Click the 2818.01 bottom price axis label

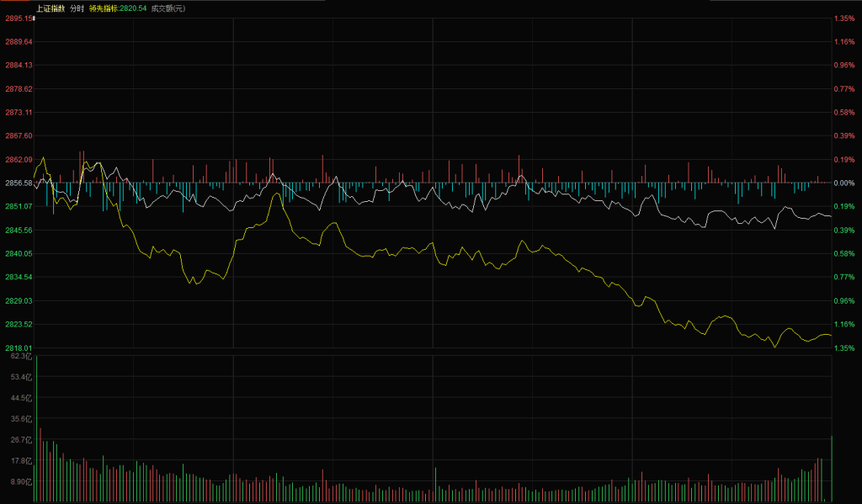[18, 347]
